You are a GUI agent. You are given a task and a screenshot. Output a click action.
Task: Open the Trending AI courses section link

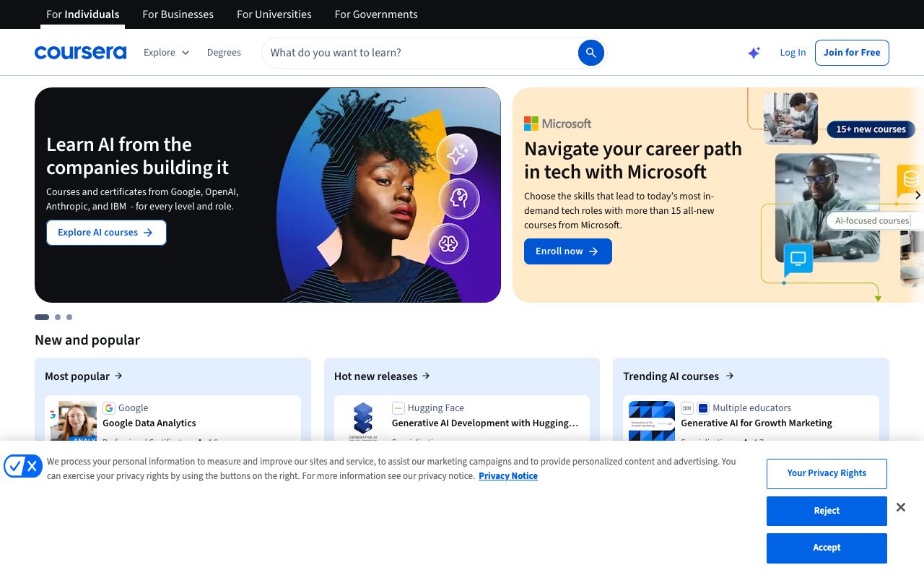tap(679, 376)
